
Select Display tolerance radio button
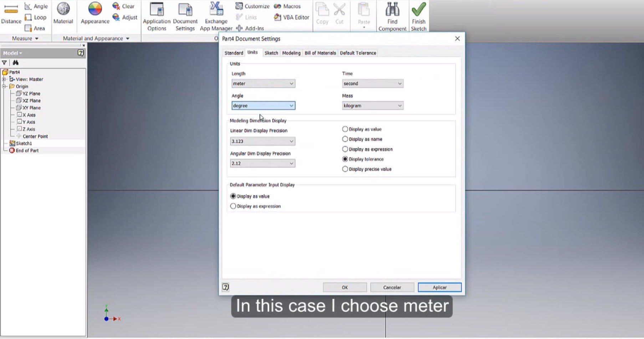345,159
